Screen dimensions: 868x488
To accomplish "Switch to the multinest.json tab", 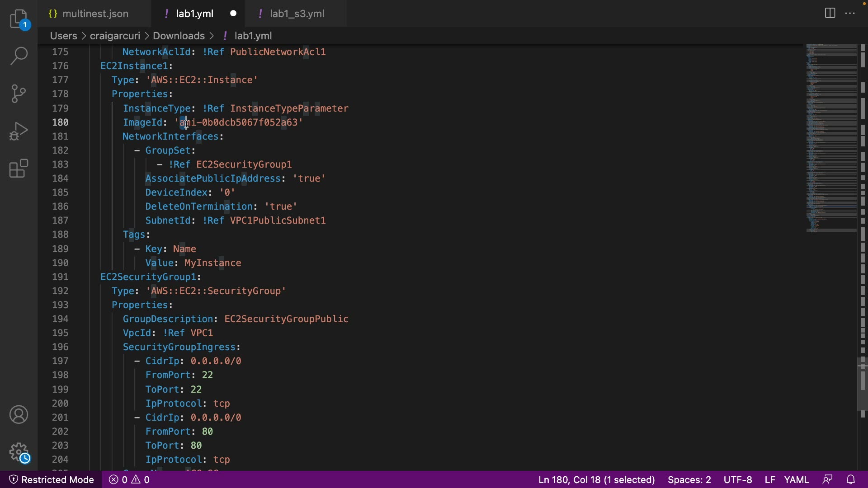I will point(95,14).
